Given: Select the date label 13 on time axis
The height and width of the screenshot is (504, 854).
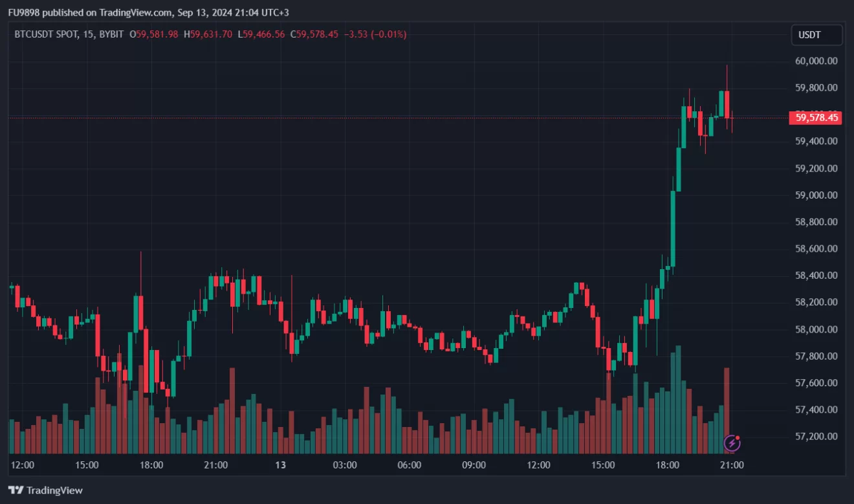Looking at the screenshot, I should pyautogui.click(x=280, y=465).
